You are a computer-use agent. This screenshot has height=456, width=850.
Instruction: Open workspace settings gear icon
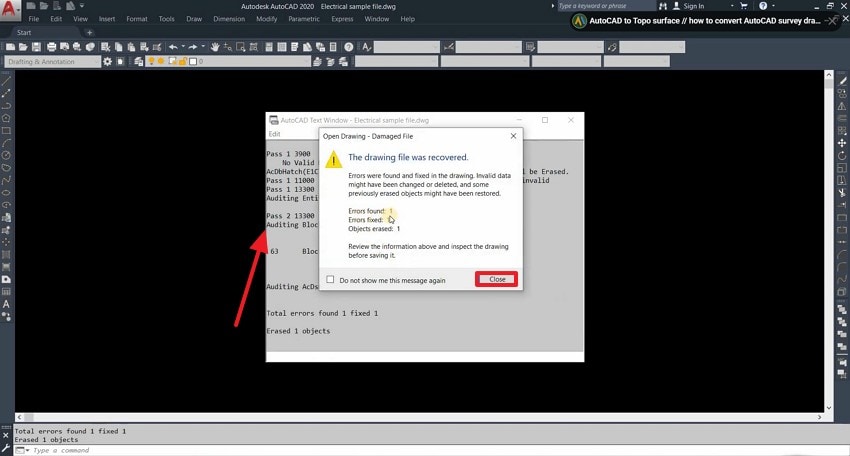(107, 62)
